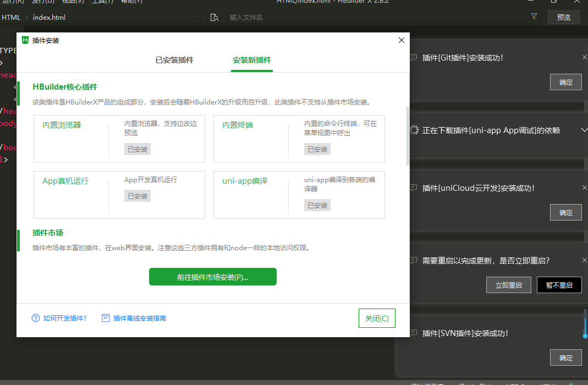Click breadcrumb chevron between HTML and index.html
This screenshot has height=385, width=588.
tap(26, 17)
